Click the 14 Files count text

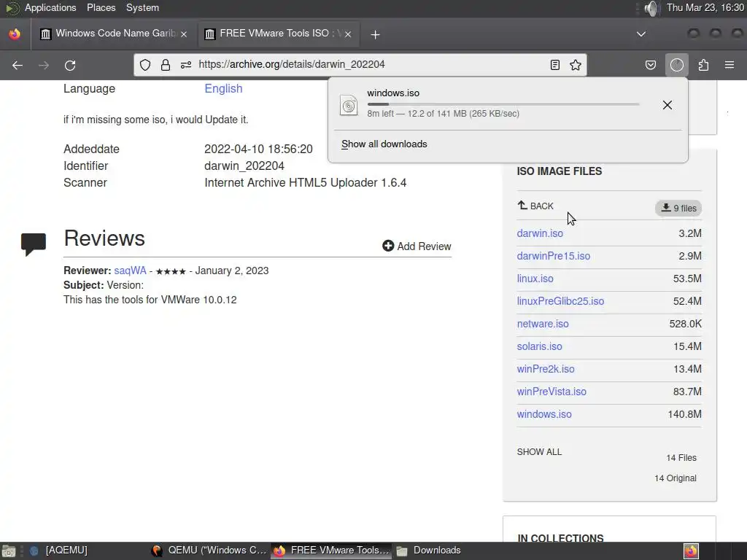[x=681, y=458]
